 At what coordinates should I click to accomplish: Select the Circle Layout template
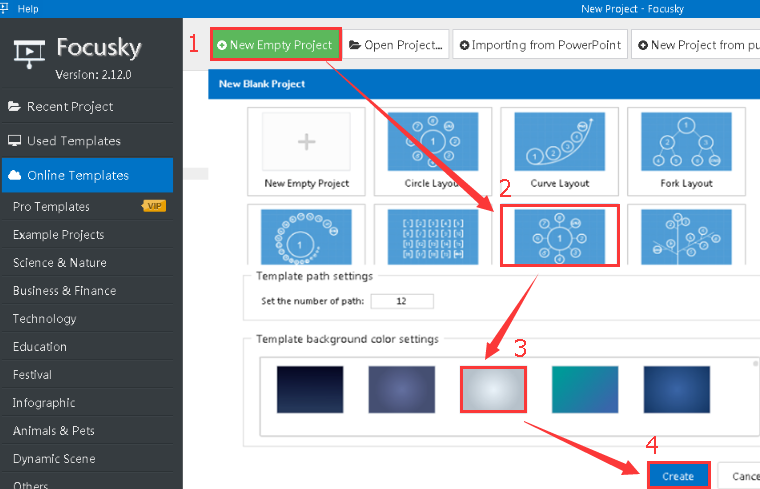pos(433,151)
